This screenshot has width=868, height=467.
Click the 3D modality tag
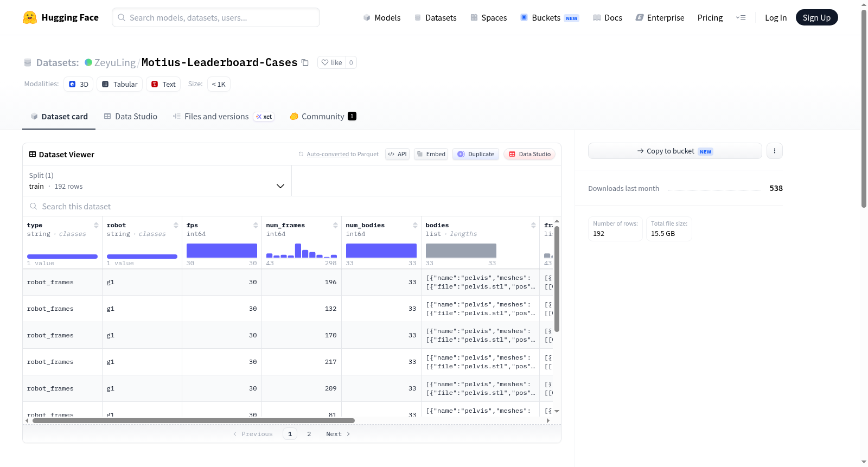[x=79, y=84]
